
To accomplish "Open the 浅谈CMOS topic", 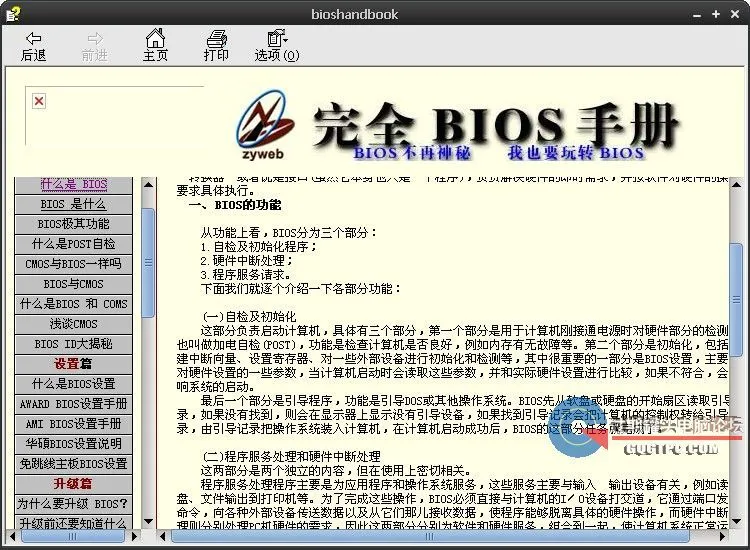I will pyautogui.click(x=74, y=324).
